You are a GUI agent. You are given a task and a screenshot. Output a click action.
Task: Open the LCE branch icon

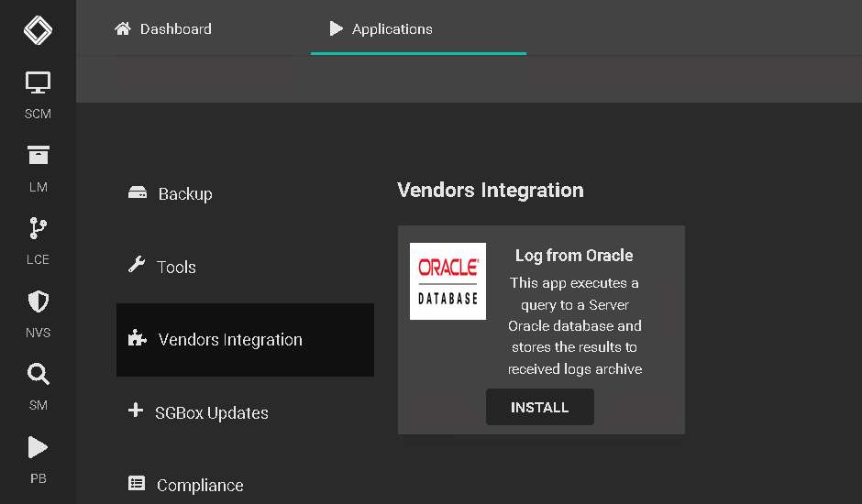point(38,228)
